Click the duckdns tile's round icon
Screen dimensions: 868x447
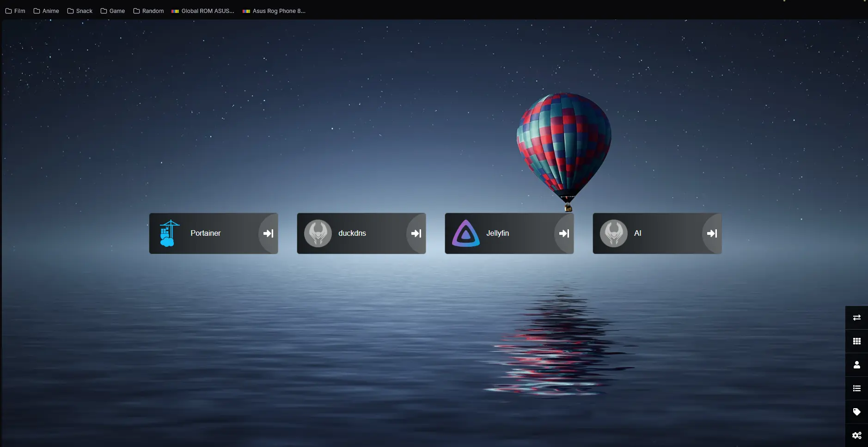[x=318, y=233]
